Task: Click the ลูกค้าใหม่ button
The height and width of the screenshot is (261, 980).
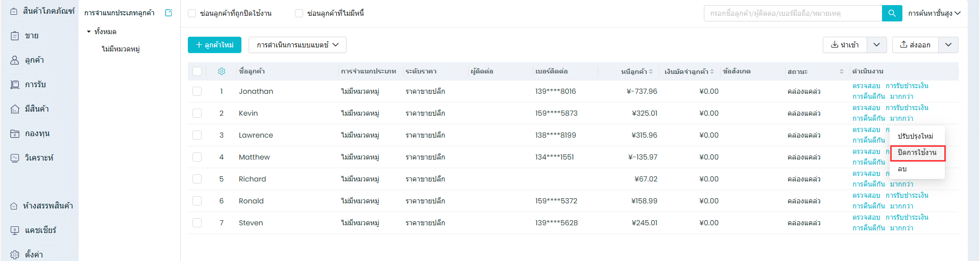Action: pos(214,45)
